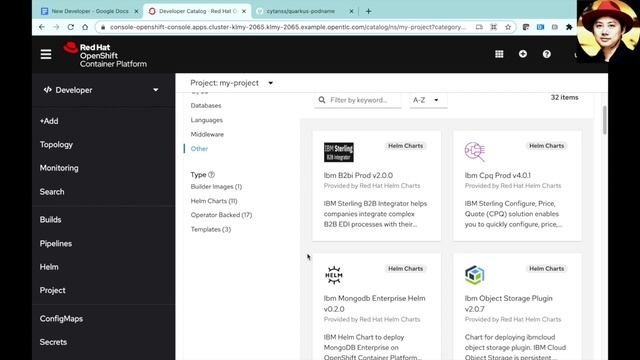Open Ibm Object Storage Plugin v2.0.7 card
The width and height of the screenshot is (640, 360).
(517, 307)
